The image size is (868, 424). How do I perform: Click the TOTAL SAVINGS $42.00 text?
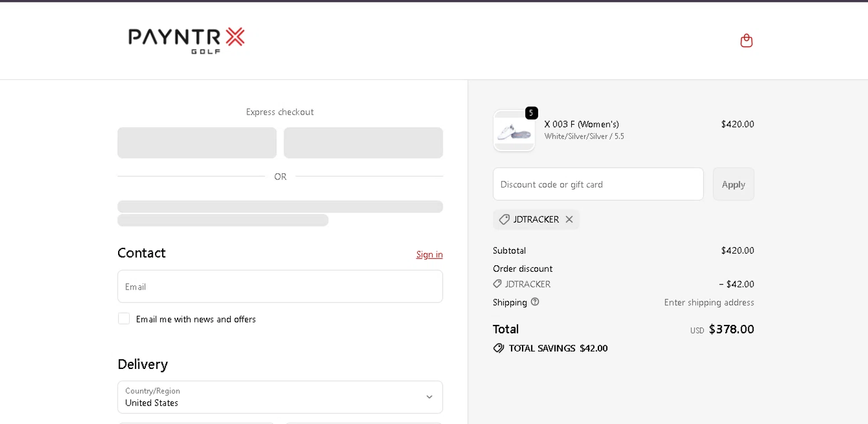(x=558, y=348)
